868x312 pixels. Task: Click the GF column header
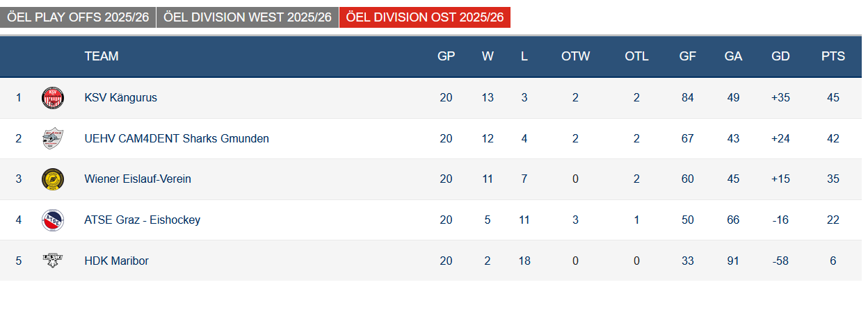[687, 57]
